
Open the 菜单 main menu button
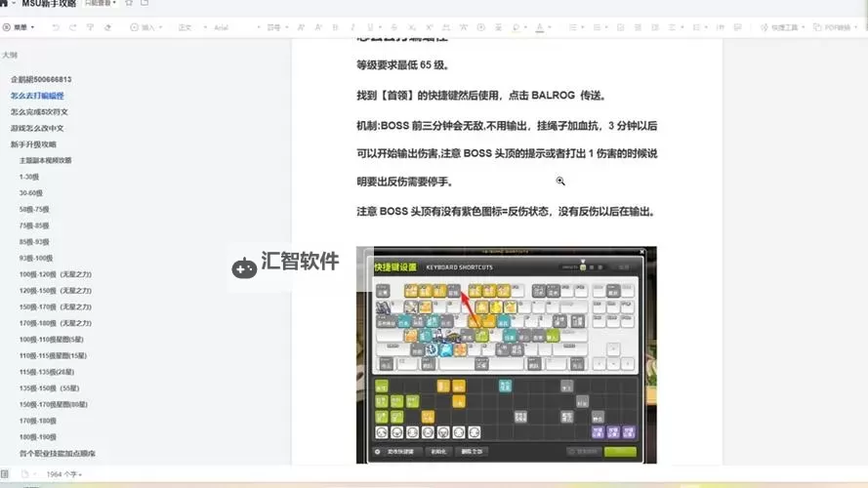[19, 27]
